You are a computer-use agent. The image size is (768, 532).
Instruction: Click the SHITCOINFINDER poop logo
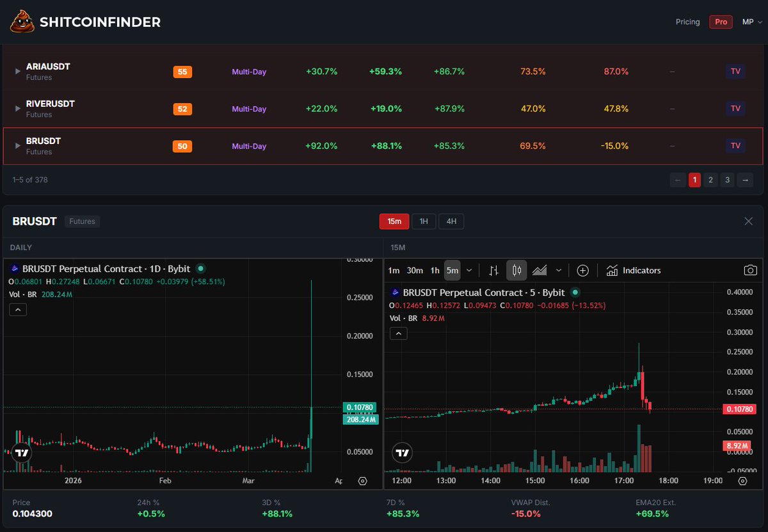(20, 21)
